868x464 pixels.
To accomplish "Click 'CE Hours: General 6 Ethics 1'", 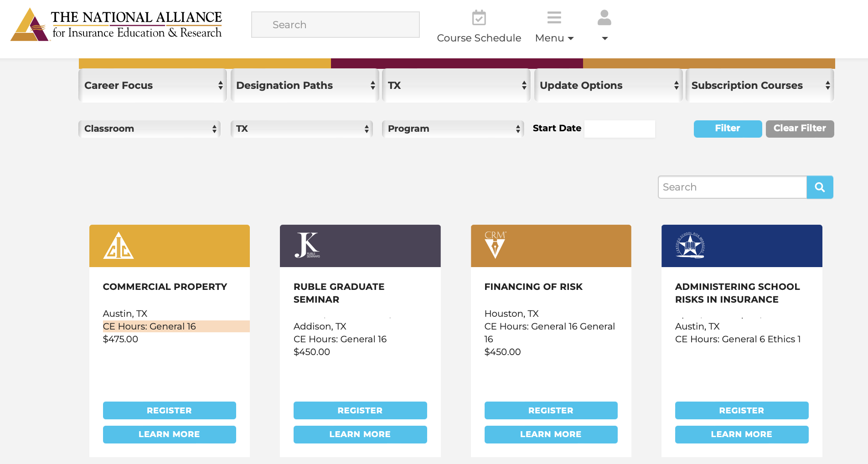I will click(x=738, y=339).
